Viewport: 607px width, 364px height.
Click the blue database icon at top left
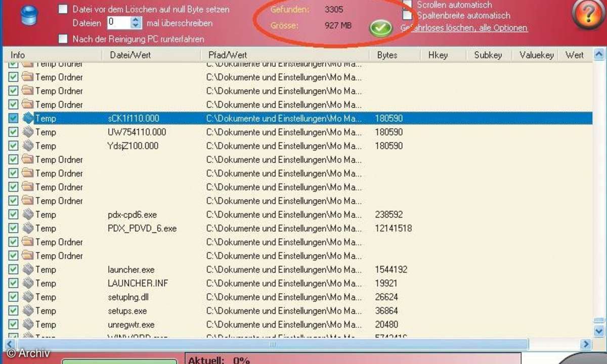(x=28, y=16)
